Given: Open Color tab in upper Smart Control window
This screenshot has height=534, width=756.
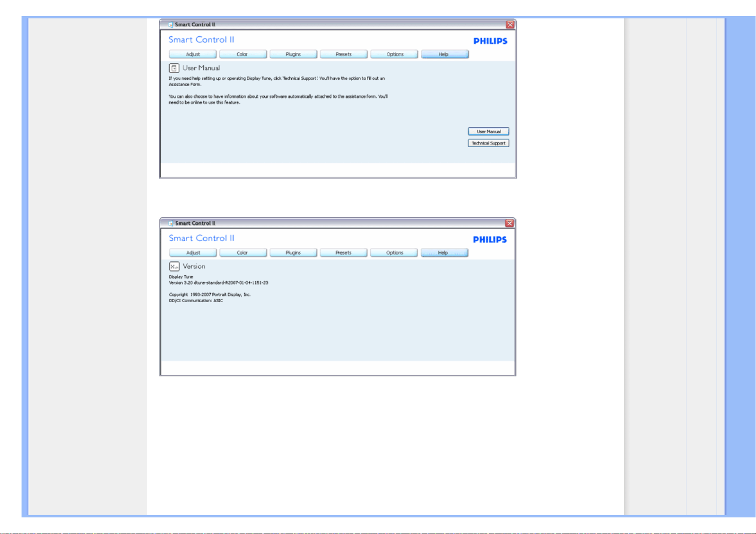Looking at the screenshot, I should (x=243, y=54).
